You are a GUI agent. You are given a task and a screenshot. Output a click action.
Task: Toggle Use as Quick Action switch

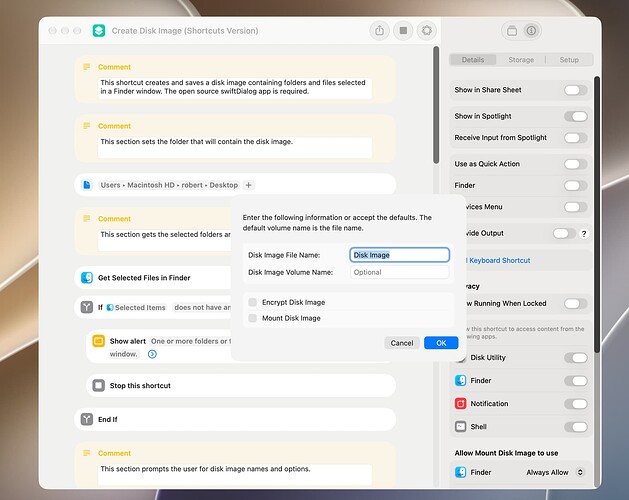tap(576, 164)
